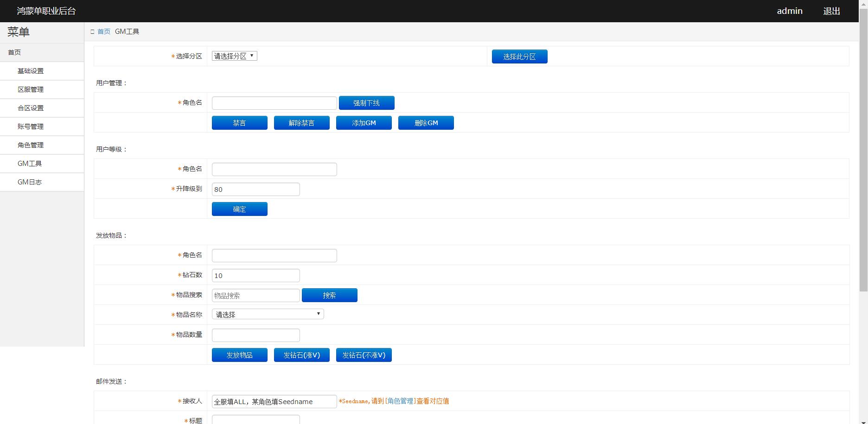Click the 解除禁言 button
This screenshot has width=868, height=424.
click(301, 123)
